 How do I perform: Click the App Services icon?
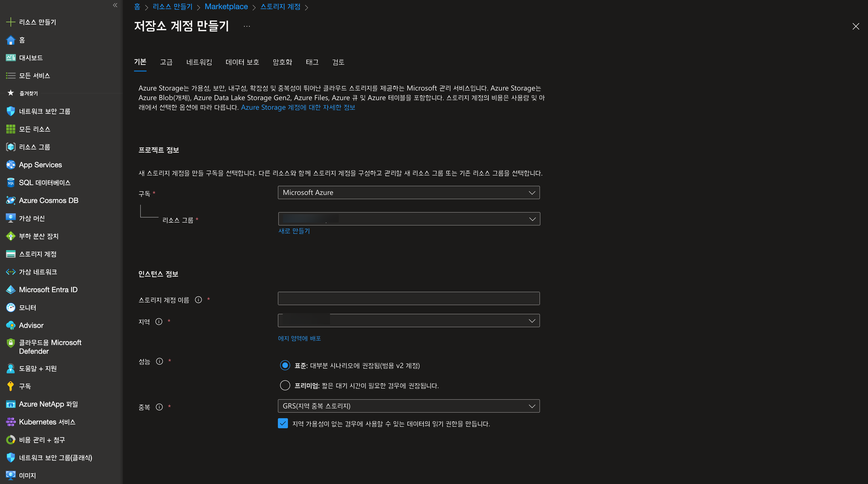11,165
